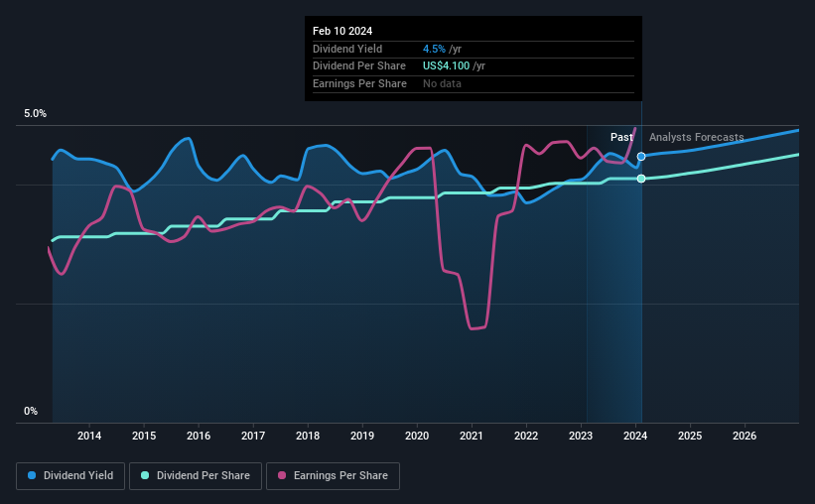The width and height of the screenshot is (815, 504).
Task: Click the US$4.100 dividend value in tooltip
Action: pyautogui.click(x=446, y=66)
